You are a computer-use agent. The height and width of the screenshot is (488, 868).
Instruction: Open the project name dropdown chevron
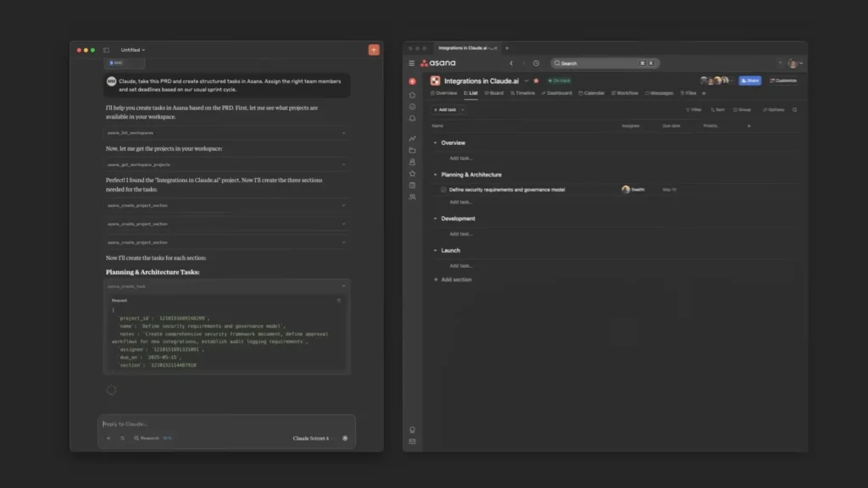coord(526,80)
